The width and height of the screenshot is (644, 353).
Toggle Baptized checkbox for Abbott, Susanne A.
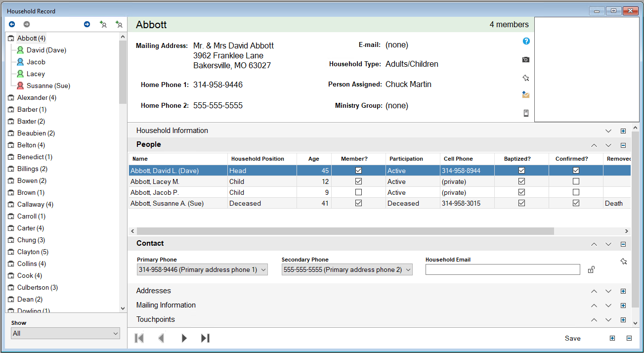click(x=521, y=203)
